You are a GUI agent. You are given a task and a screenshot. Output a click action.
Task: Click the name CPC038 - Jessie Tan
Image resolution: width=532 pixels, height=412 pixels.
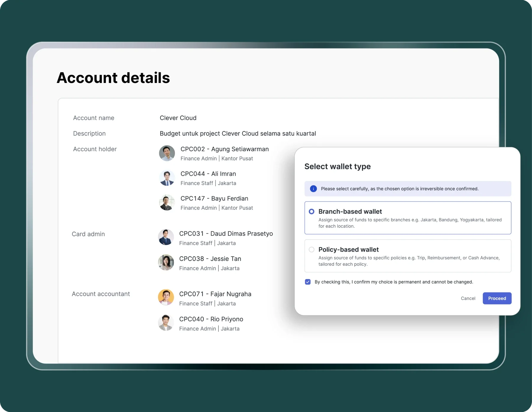[x=210, y=259]
